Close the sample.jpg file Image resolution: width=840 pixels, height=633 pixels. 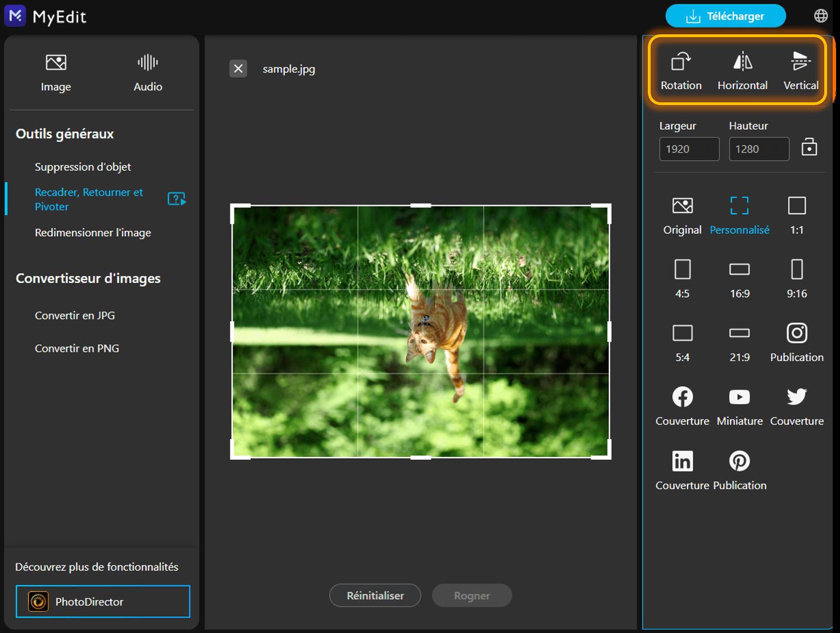tap(238, 69)
